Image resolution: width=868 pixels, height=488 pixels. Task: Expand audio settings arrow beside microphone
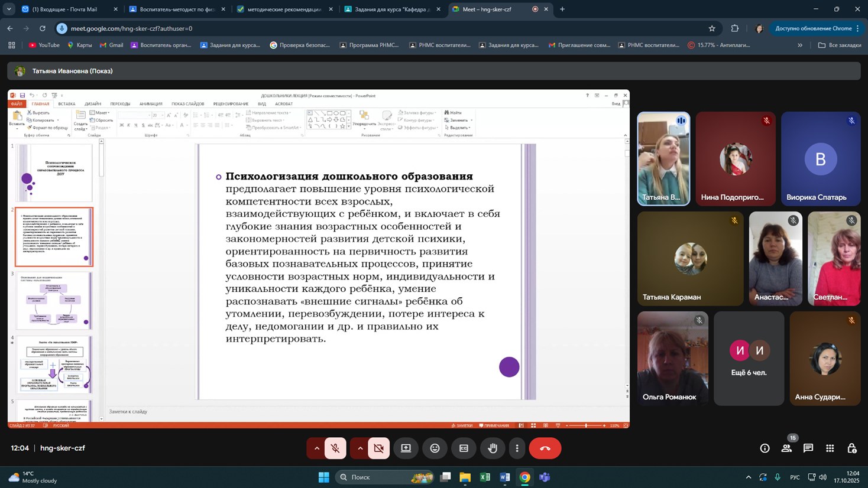[x=316, y=448]
